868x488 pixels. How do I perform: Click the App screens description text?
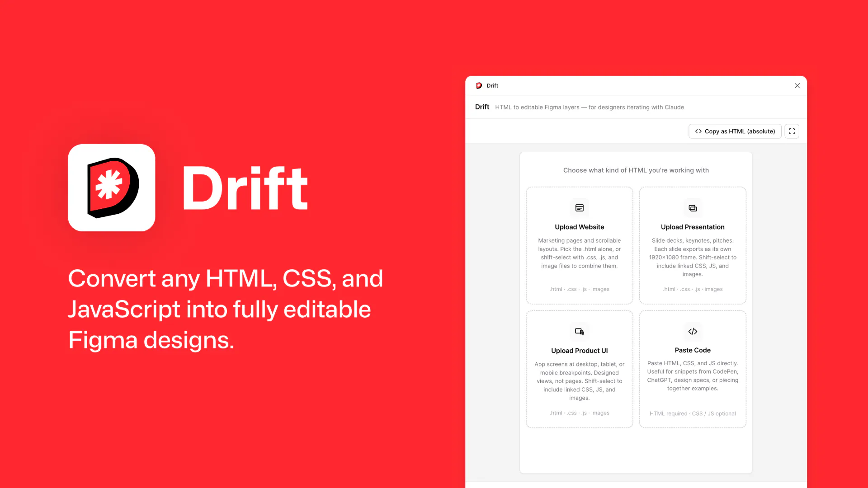tap(579, 381)
